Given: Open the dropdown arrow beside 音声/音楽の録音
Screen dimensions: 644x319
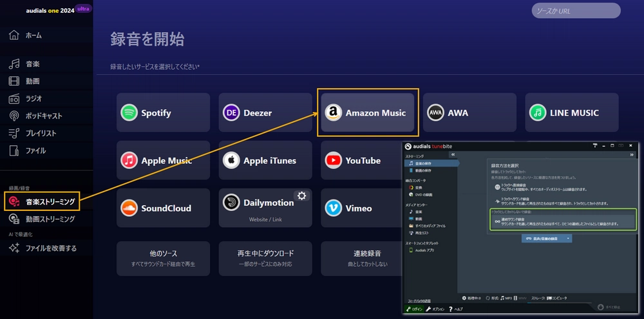Looking at the screenshot, I should (x=567, y=238).
